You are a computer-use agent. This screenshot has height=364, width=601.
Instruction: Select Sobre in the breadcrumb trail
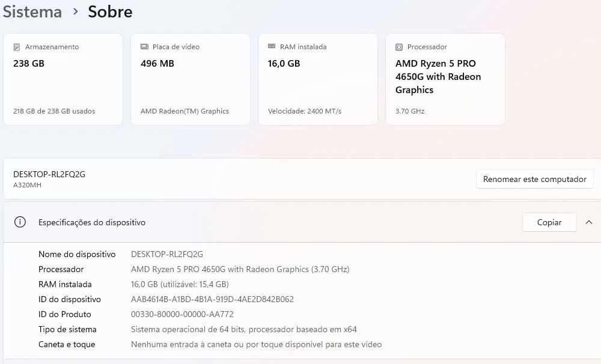109,11
